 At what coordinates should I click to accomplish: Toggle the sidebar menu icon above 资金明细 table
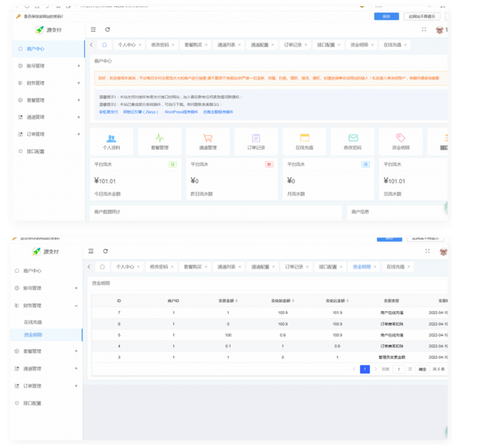(91, 252)
